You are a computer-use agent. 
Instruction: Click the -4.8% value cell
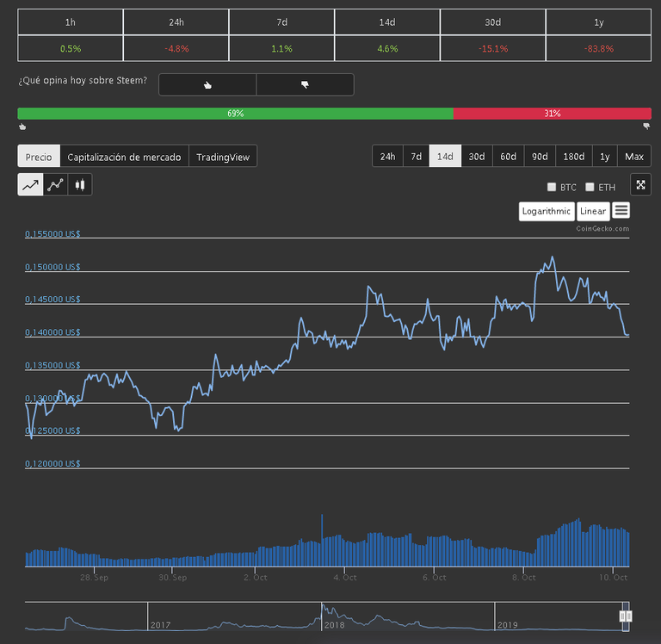176,48
